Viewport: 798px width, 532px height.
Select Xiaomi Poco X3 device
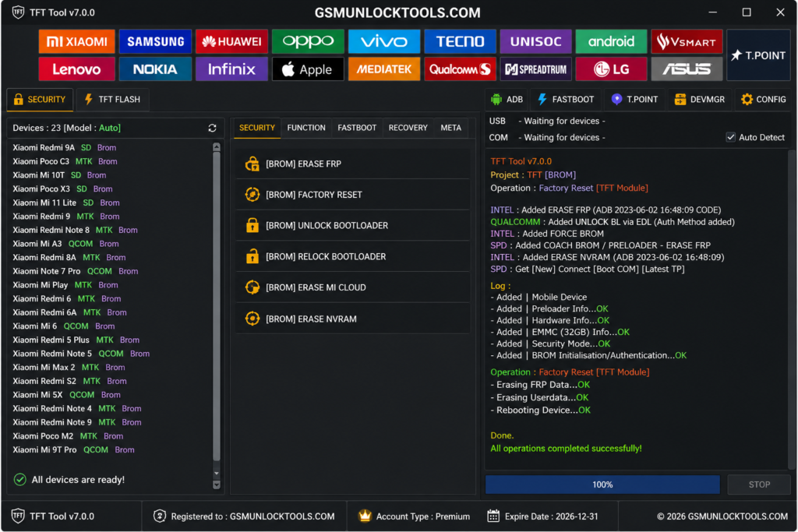pos(62,188)
